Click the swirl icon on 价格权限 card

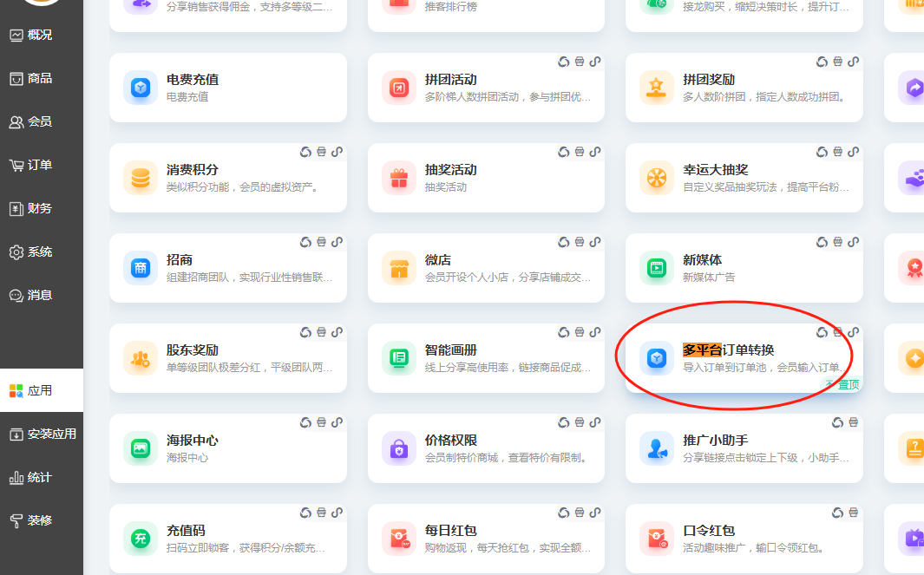click(564, 421)
